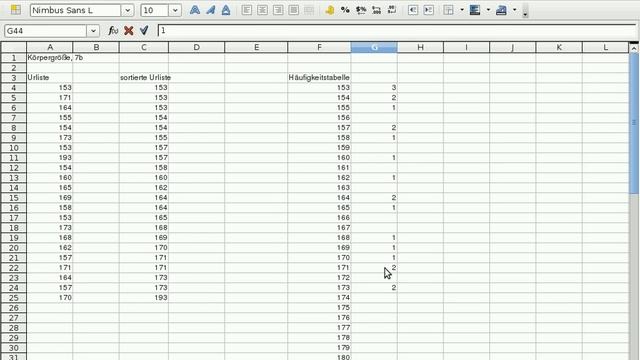
Task: Apply currency number format
Action: point(330,10)
